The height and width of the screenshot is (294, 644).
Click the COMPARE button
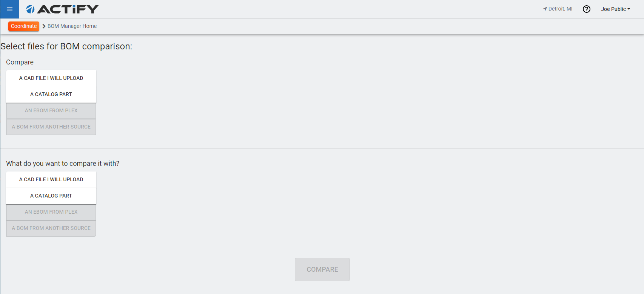click(322, 269)
